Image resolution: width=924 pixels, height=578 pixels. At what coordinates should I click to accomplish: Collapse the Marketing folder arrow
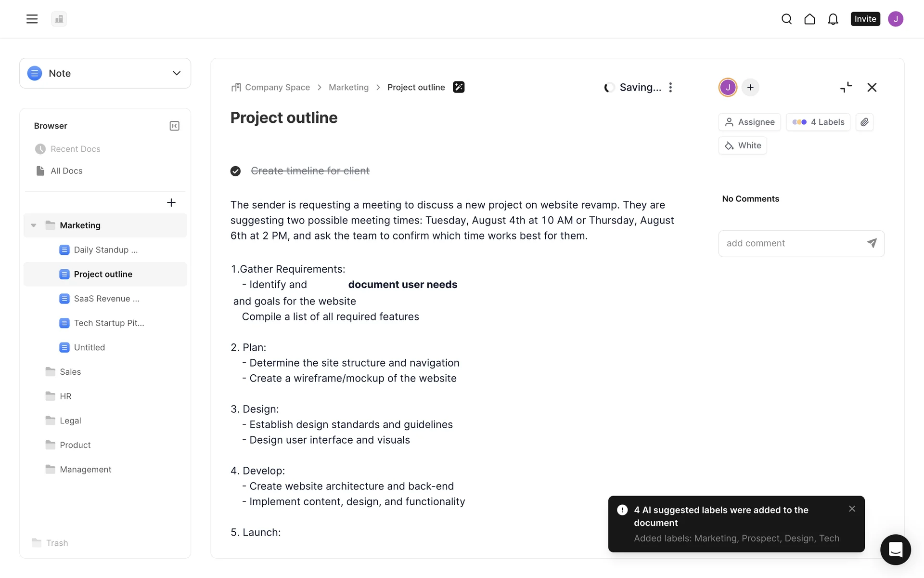coord(34,225)
